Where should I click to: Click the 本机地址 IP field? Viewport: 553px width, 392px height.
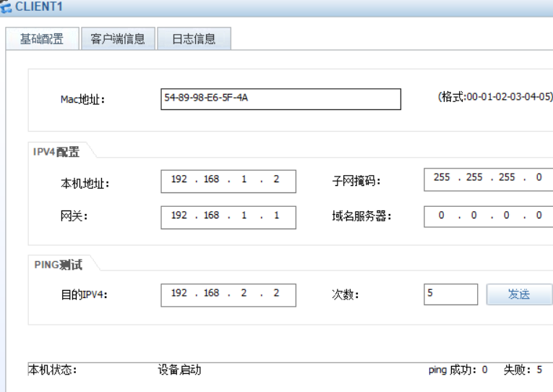click(x=228, y=182)
